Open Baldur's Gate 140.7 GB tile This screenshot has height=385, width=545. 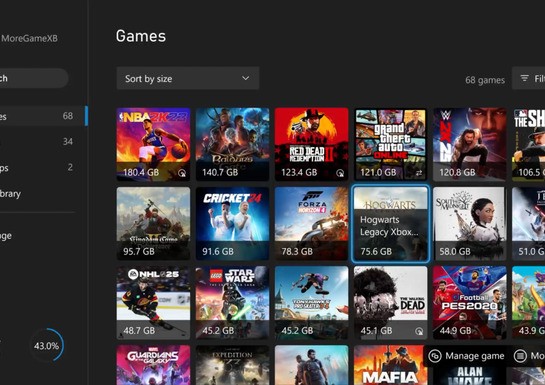233,144
